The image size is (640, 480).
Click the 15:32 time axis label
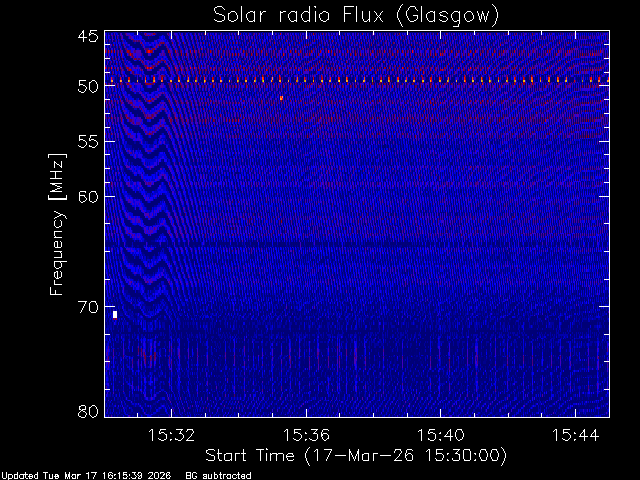(171, 435)
